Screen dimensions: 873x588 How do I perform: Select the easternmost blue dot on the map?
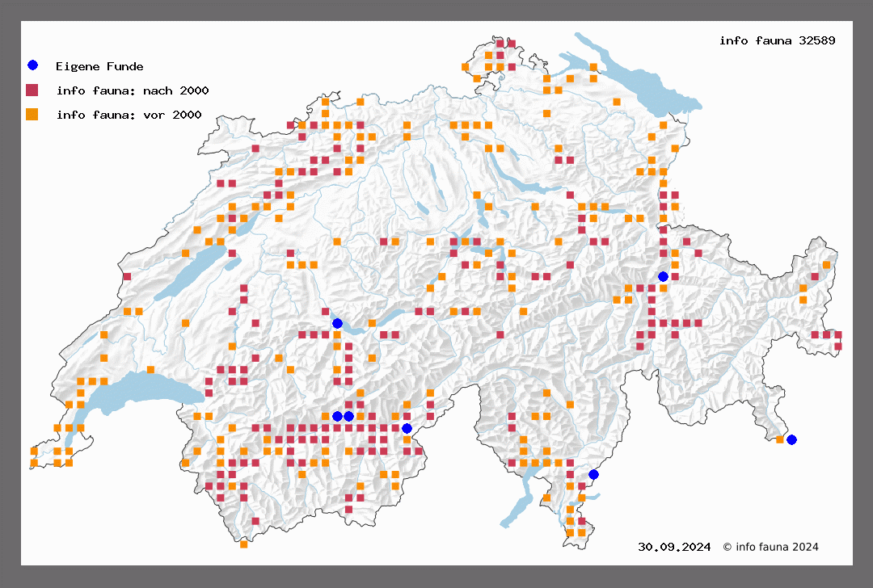791,439
